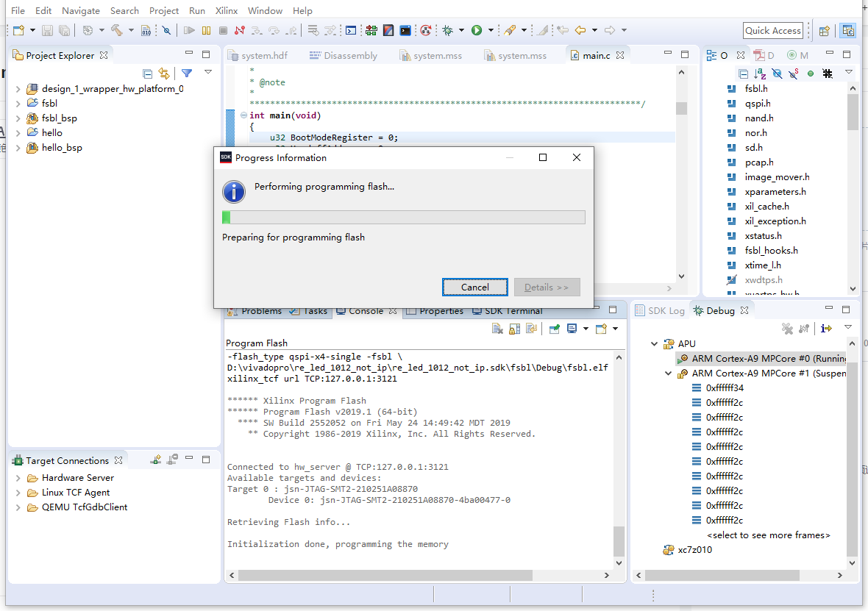Click the Debug bug icon in toolbar
Image resolution: width=868 pixels, height=611 pixels.
pyautogui.click(x=448, y=30)
